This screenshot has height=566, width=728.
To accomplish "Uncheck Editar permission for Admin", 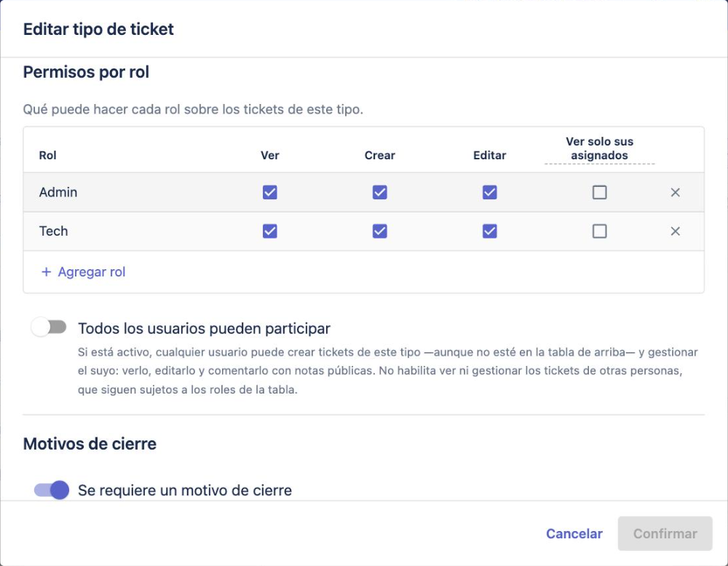I will [489, 192].
